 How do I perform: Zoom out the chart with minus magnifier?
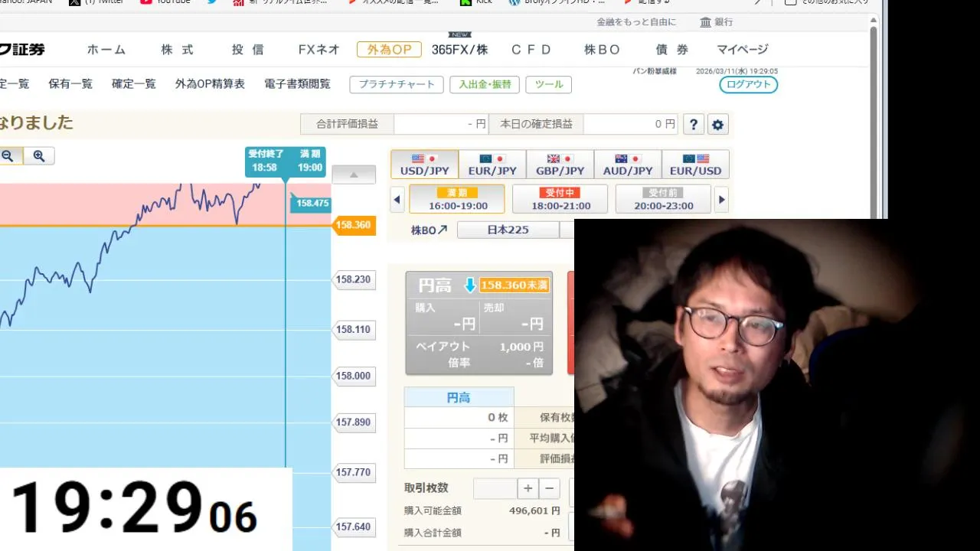point(8,156)
